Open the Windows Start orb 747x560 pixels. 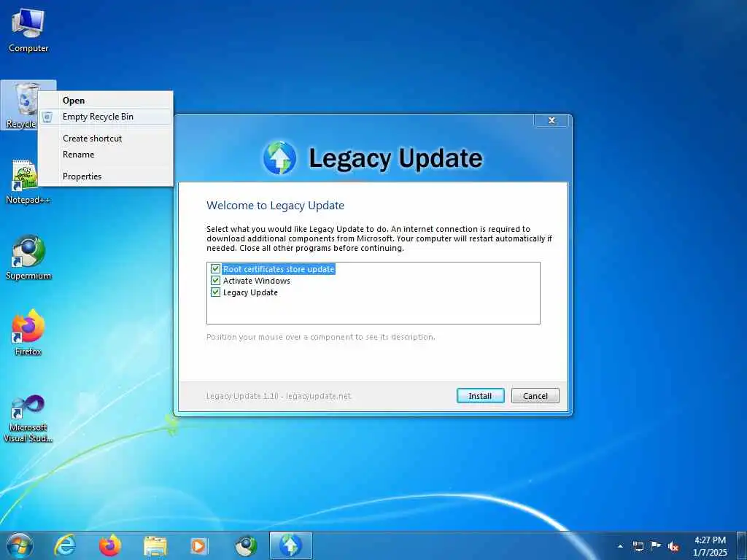(x=20, y=545)
